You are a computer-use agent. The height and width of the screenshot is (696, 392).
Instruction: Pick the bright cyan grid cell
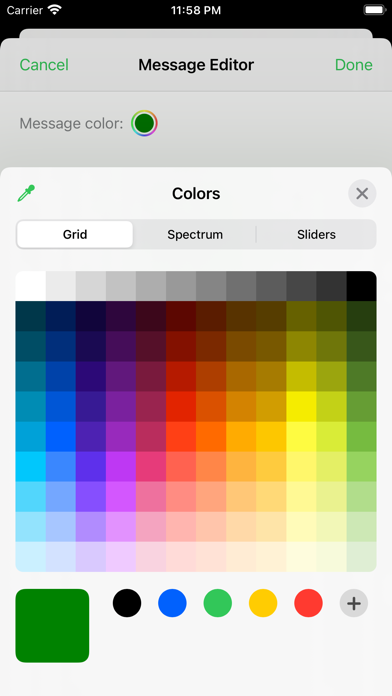tap(31, 467)
